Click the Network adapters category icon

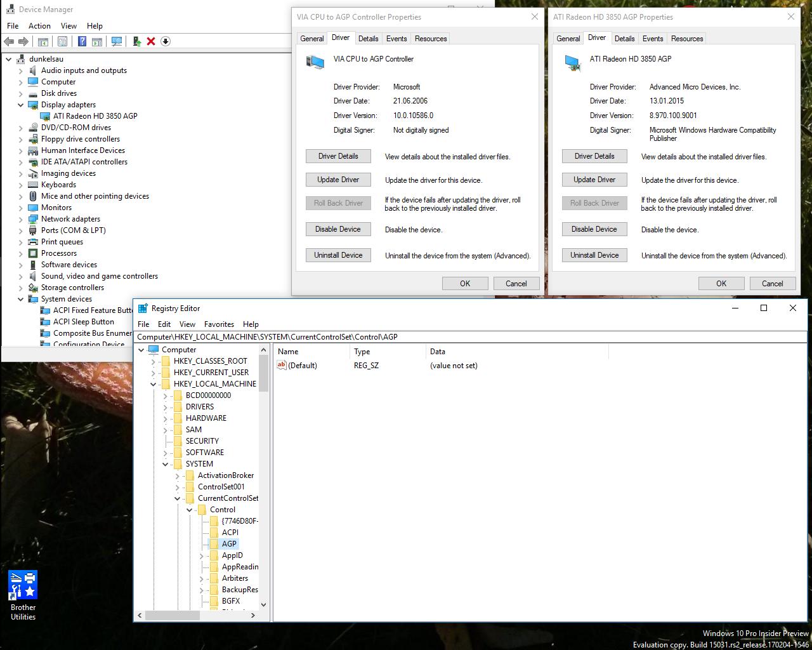pyautogui.click(x=33, y=219)
